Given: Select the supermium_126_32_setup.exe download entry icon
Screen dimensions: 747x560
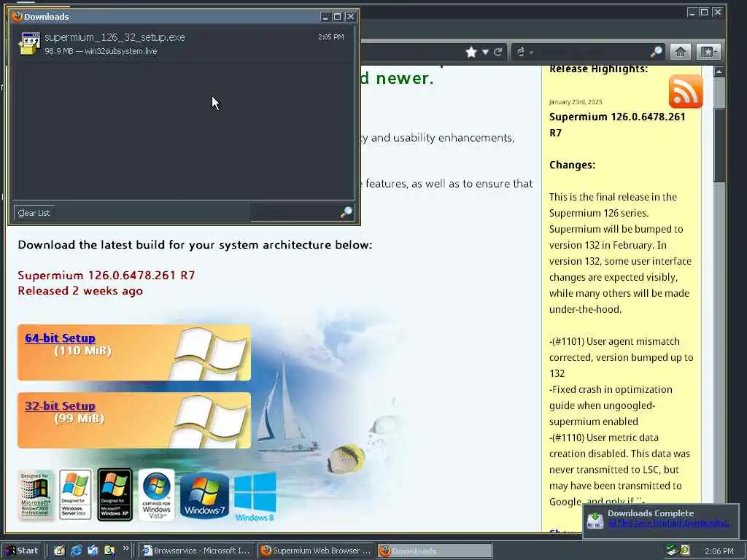Looking at the screenshot, I should (x=29, y=43).
